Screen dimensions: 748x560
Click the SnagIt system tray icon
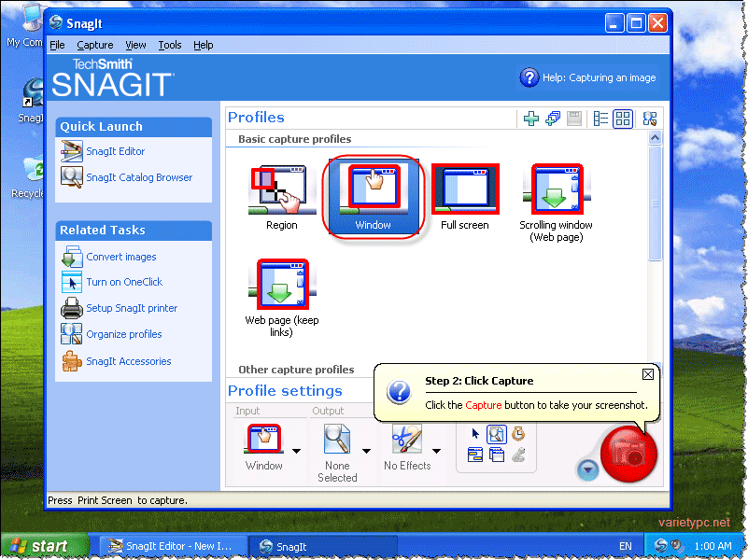pyautogui.click(x=660, y=546)
